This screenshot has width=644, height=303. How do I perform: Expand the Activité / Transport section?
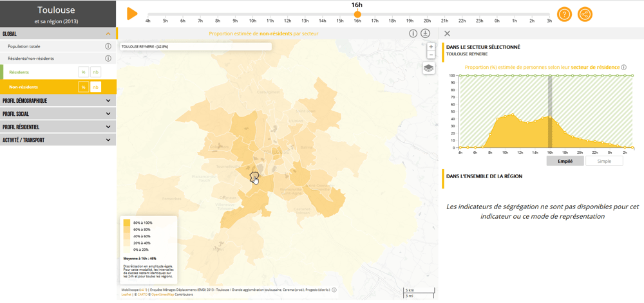[x=58, y=140]
